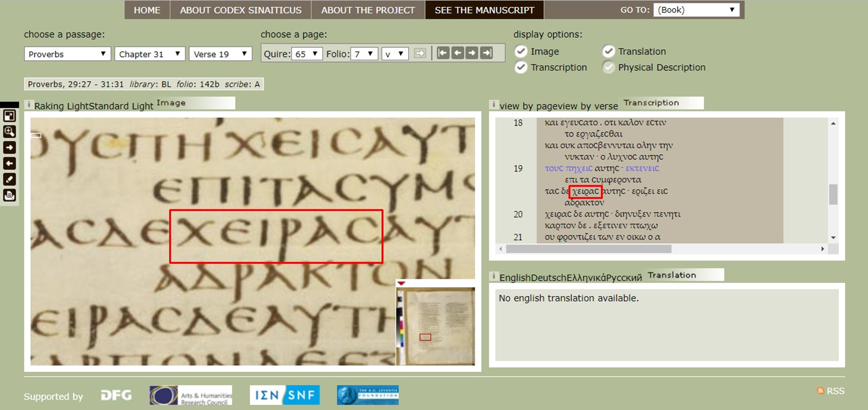Click the greyed go-to-page arrow button
The height and width of the screenshot is (410, 868).
[420, 53]
